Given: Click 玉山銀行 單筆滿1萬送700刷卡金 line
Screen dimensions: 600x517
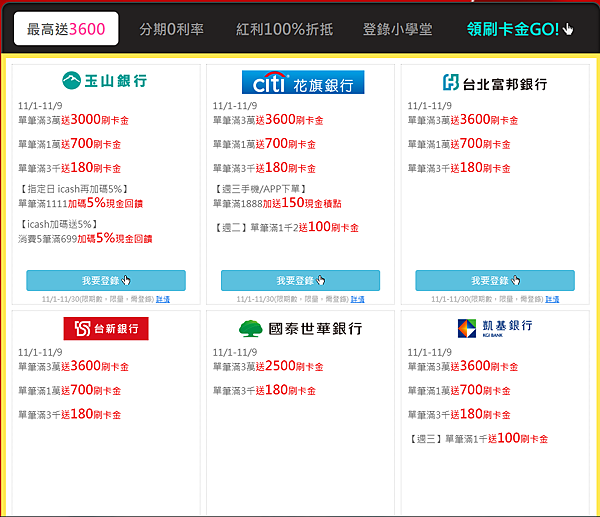Looking at the screenshot, I should click(x=70, y=144).
